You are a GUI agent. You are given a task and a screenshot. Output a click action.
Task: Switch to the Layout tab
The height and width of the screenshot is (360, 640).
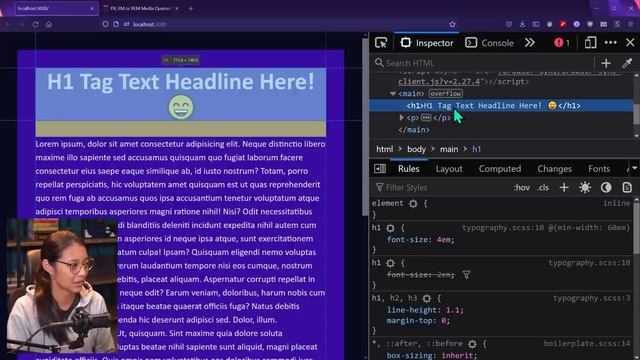pos(449,169)
